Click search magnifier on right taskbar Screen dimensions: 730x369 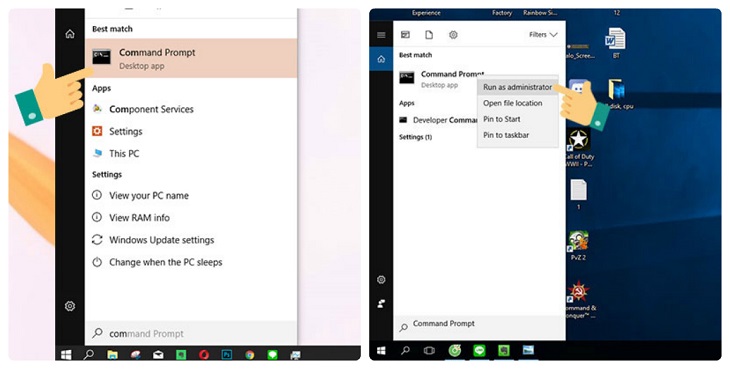point(406,350)
